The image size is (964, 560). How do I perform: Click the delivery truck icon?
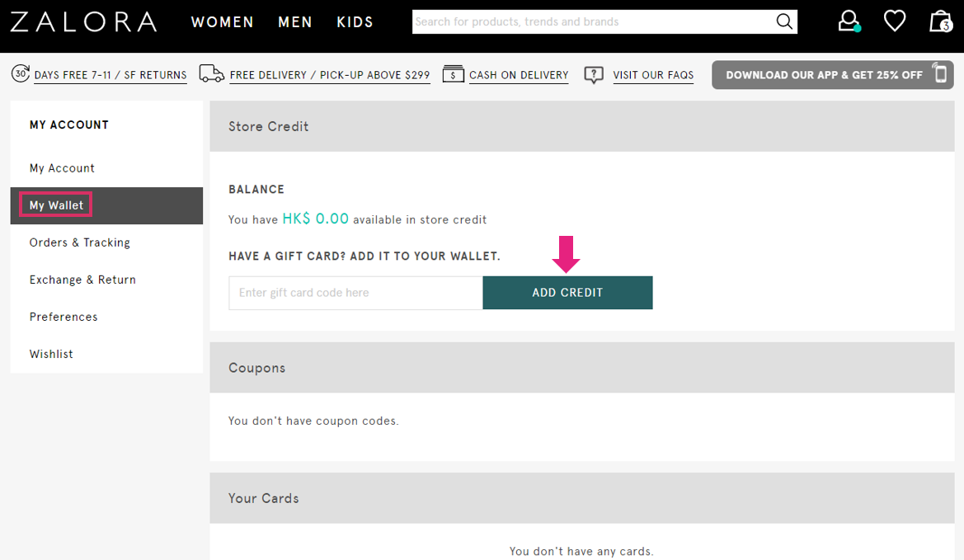coord(211,73)
